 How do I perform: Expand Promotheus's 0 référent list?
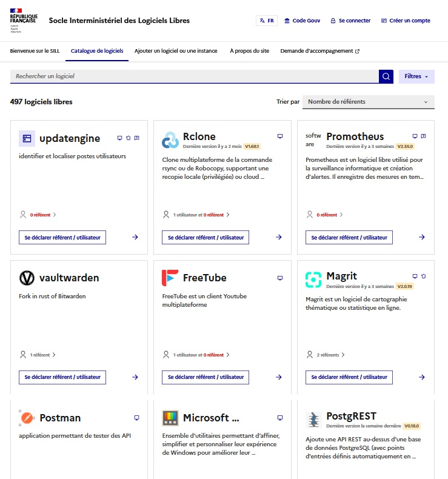coord(324,215)
